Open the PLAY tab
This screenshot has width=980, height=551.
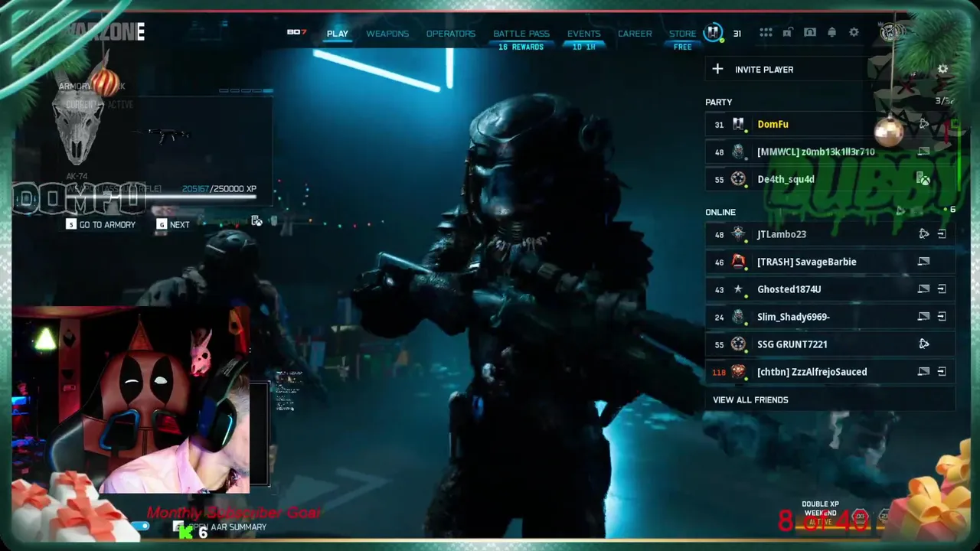coord(337,34)
